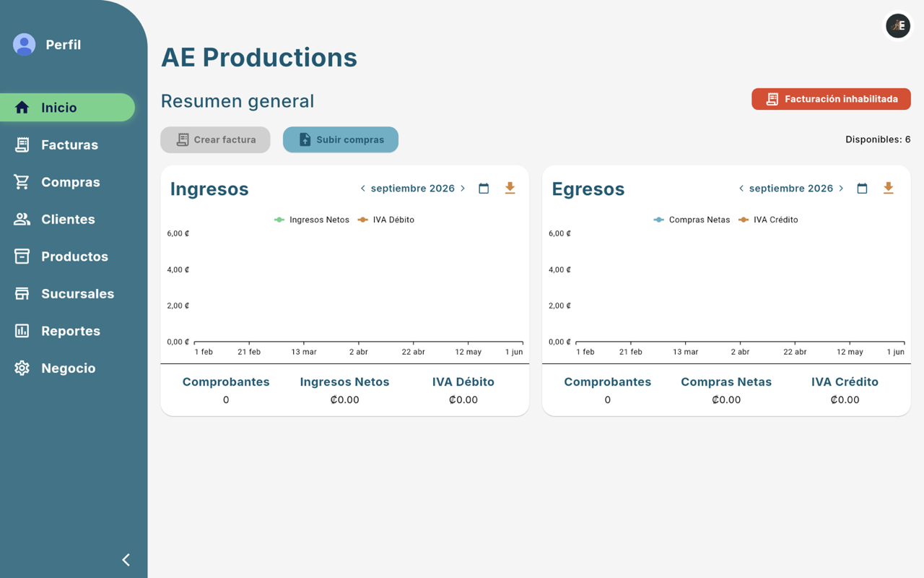
Task: Click the Productos box icon
Action: click(x=22, y=256)
